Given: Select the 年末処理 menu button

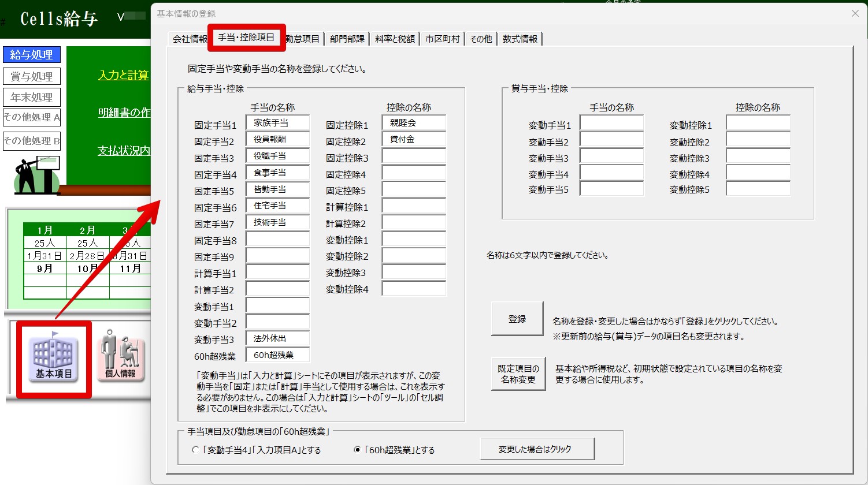Looking at the screenshot, I should [32, 97].
